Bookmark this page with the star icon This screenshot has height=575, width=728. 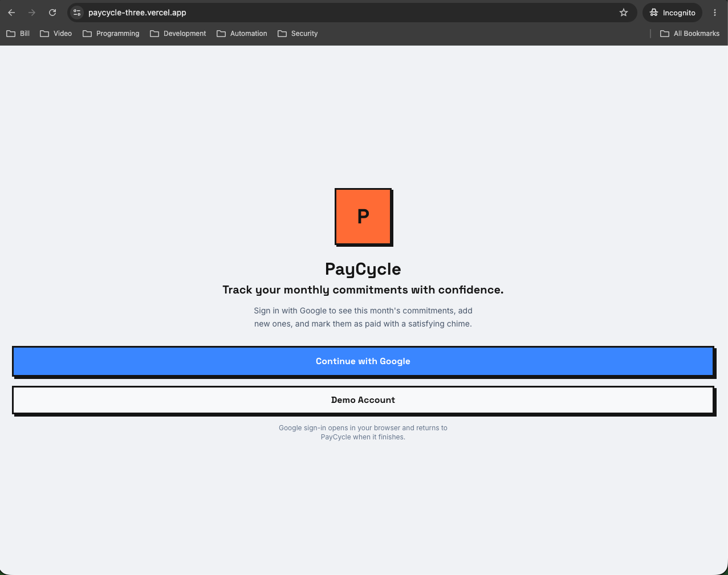pos(624,13)
